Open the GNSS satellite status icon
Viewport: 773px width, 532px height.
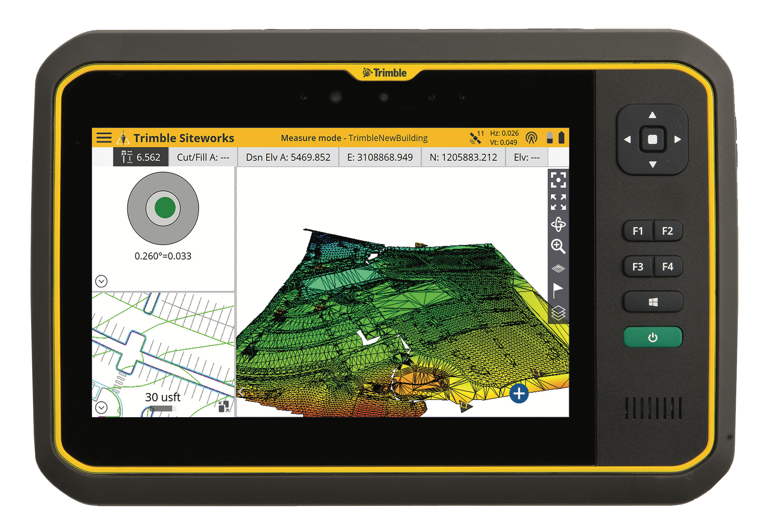click(x=476, y=138)
